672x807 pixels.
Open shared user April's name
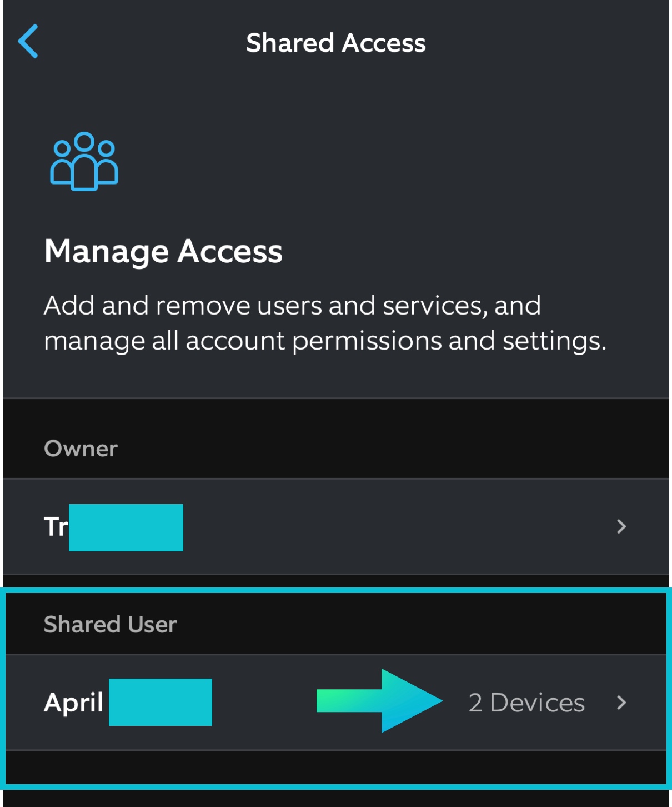73,703
